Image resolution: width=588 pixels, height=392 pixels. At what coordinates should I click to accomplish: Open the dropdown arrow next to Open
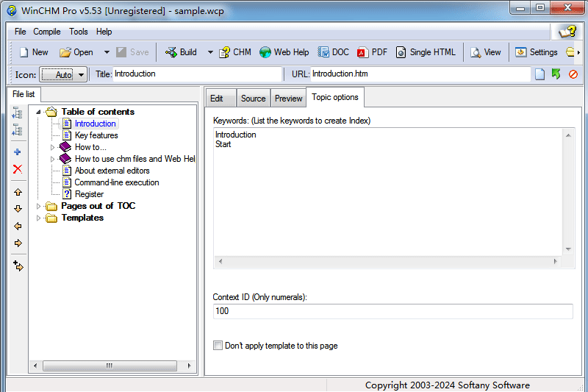(x=107, y=52)
